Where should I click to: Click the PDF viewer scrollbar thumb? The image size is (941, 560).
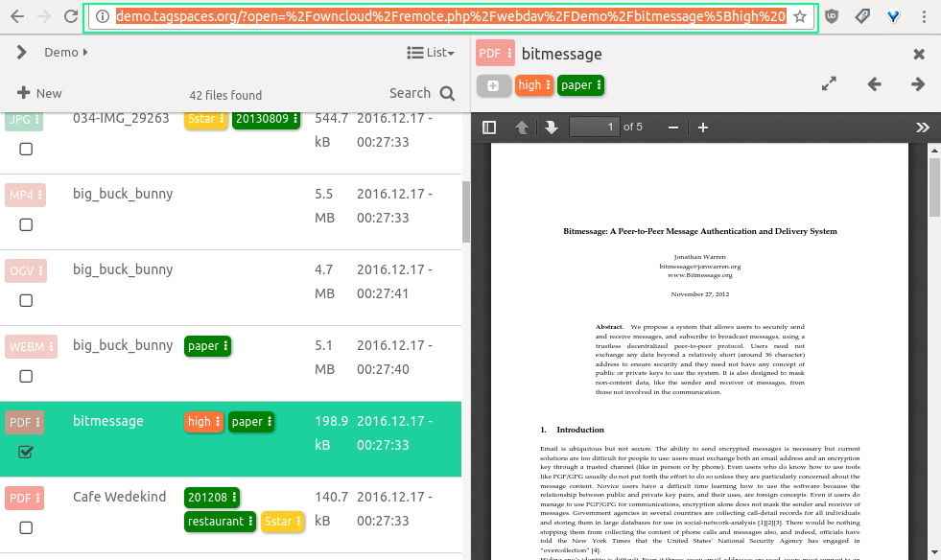[934, 186]
